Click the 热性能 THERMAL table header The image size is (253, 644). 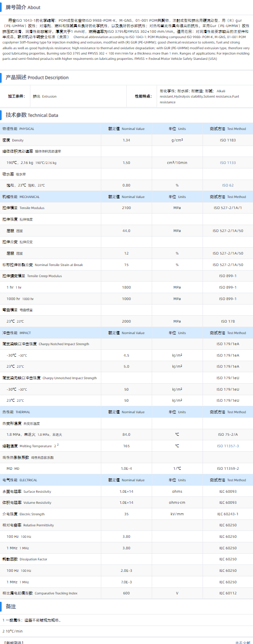tap(16, 412)
